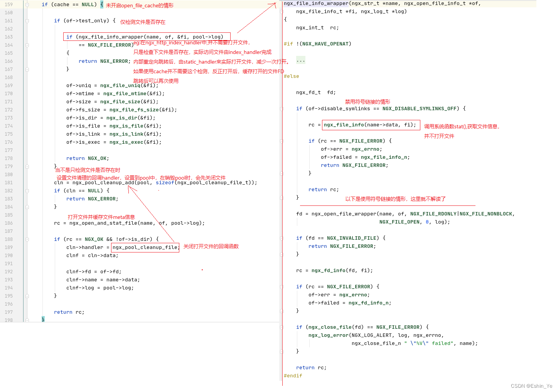
Task: Click the '"%V" failed' string literal
Action: 429,343
